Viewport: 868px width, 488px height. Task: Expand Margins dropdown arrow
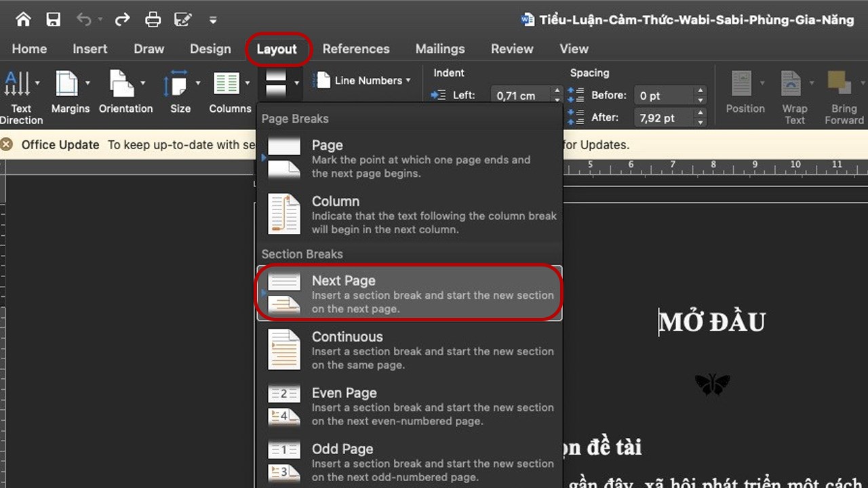coord(87,84)
